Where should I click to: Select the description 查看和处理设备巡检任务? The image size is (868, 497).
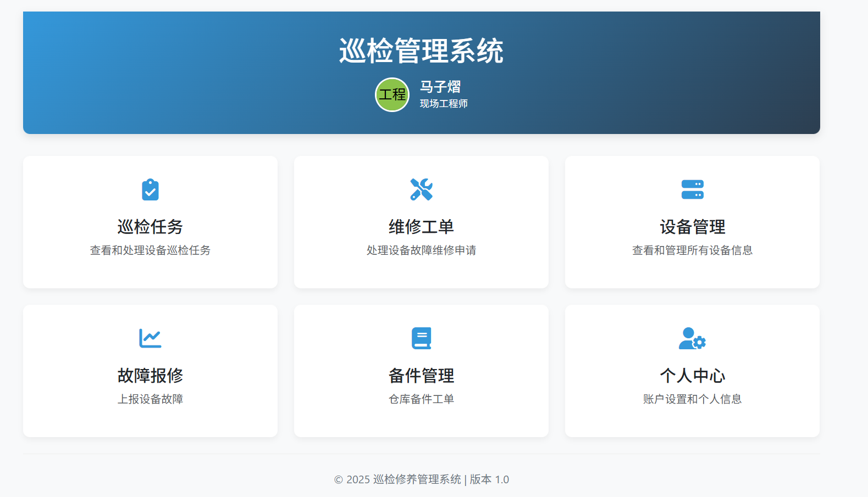(x=150, y=250)
